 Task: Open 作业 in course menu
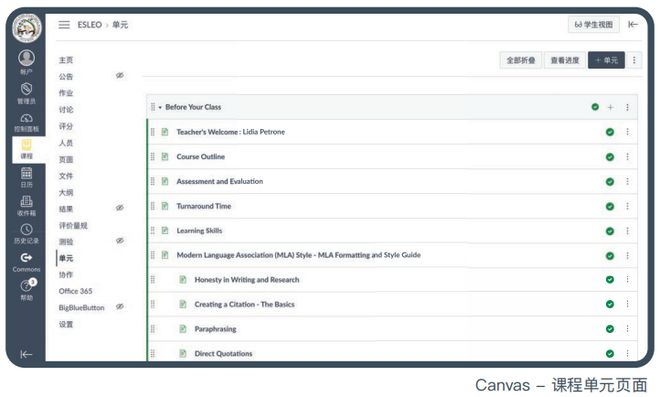(x=66, y=93)
